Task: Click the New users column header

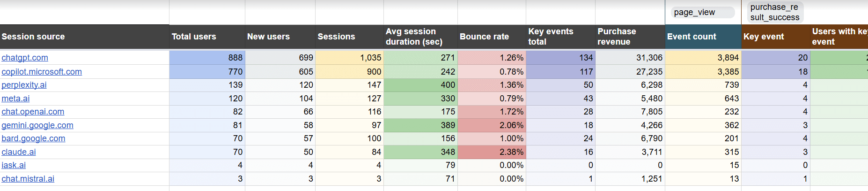Action: pos(280,37)
